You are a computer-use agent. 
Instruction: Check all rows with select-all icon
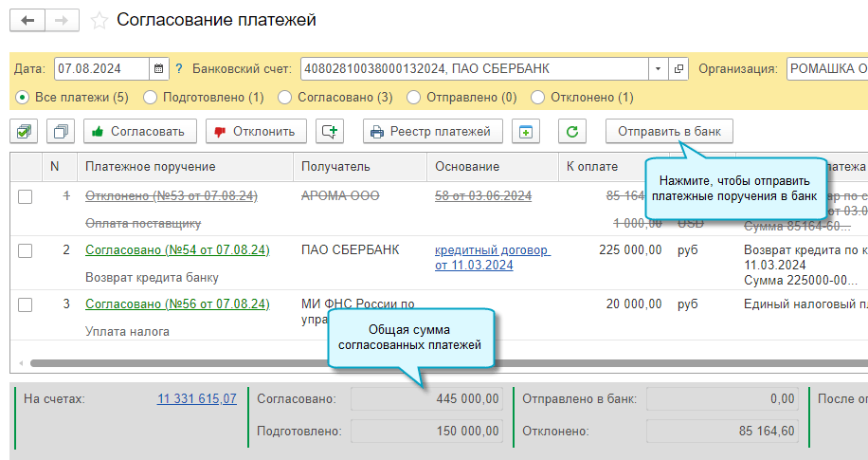click(x=24, y=131)
